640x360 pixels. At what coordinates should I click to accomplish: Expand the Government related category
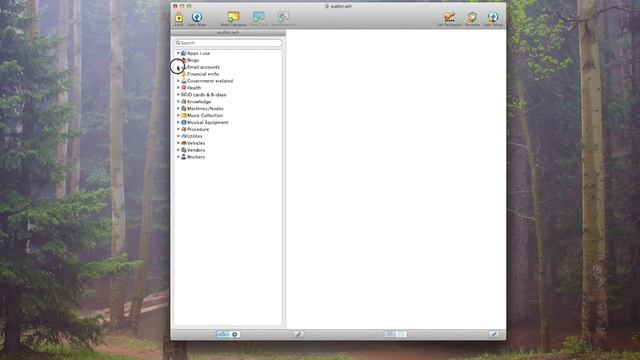pyautogui.click(x=178, y=81)
